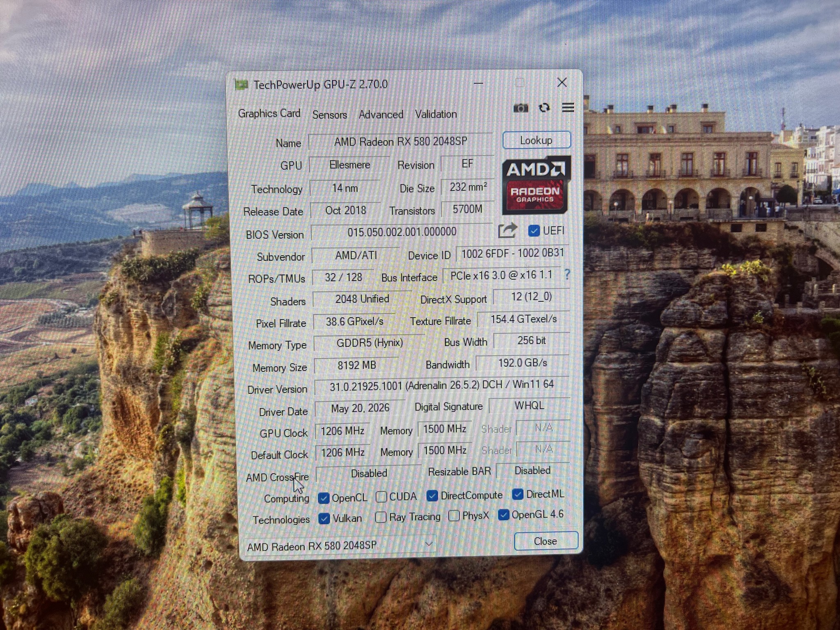Open the GPU-Z hamburger menu
The image size is (840, 630).
pyautogui.click(x=568, y=107)
